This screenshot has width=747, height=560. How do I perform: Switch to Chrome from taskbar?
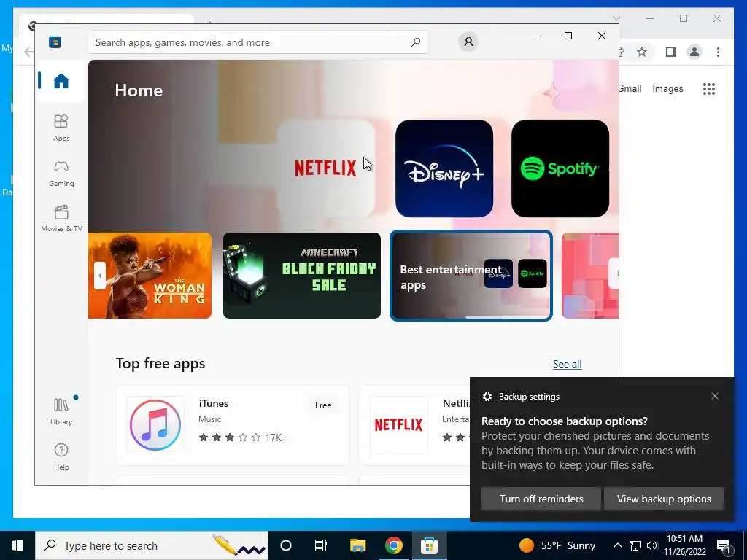[393, 545]
